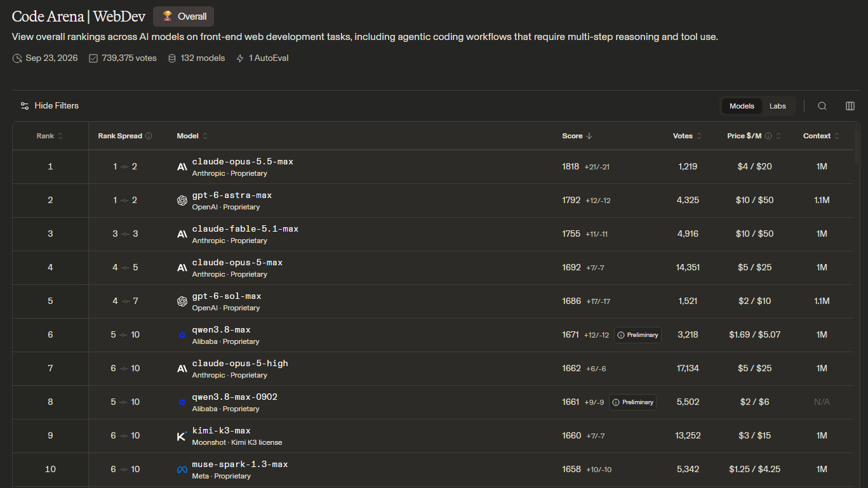Click the Rank Spread column header
This screenshot has width=868, height=488.
tap(125, 136)
